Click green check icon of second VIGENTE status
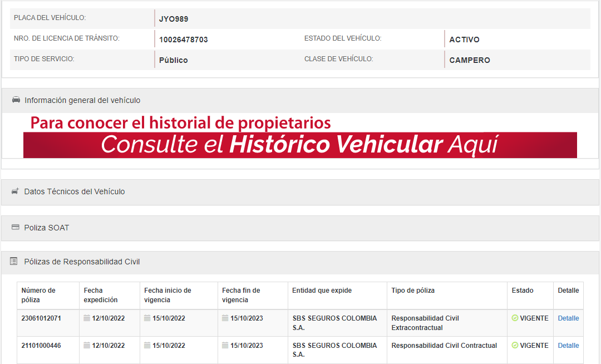The image size is (601, 364). (515, 346)
